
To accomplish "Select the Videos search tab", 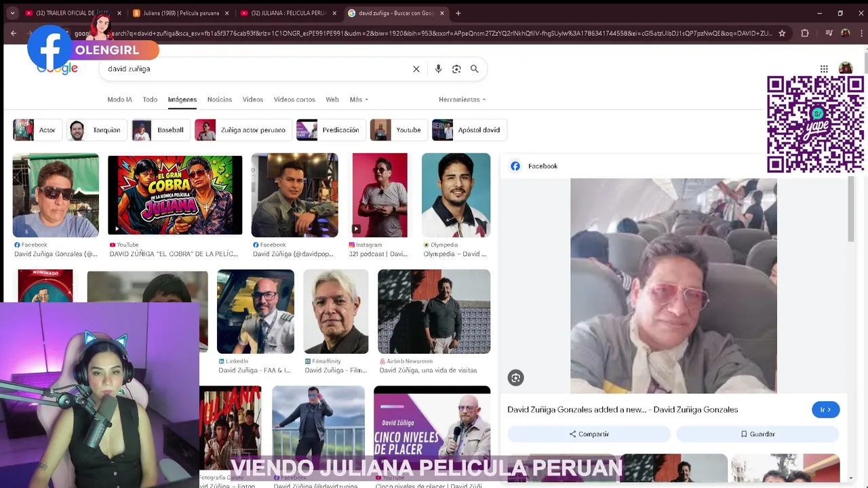I will coord(253,100).
